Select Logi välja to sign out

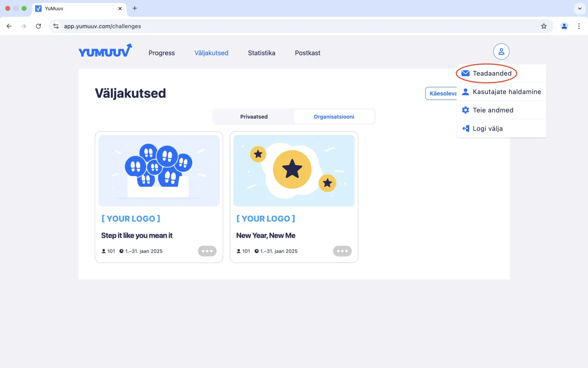point(501,128)
